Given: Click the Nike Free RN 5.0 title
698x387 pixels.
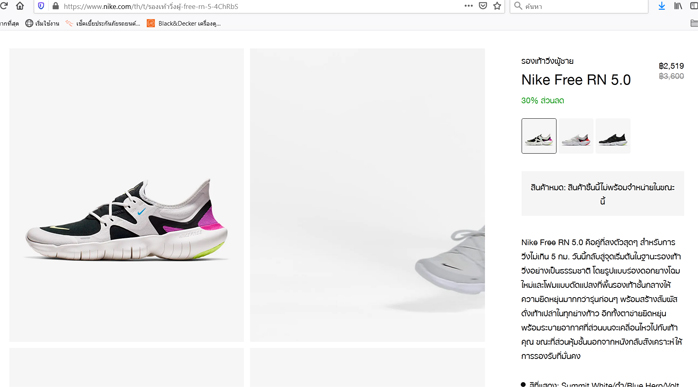Looking at the screenshot, I should (x=576, y=80).
